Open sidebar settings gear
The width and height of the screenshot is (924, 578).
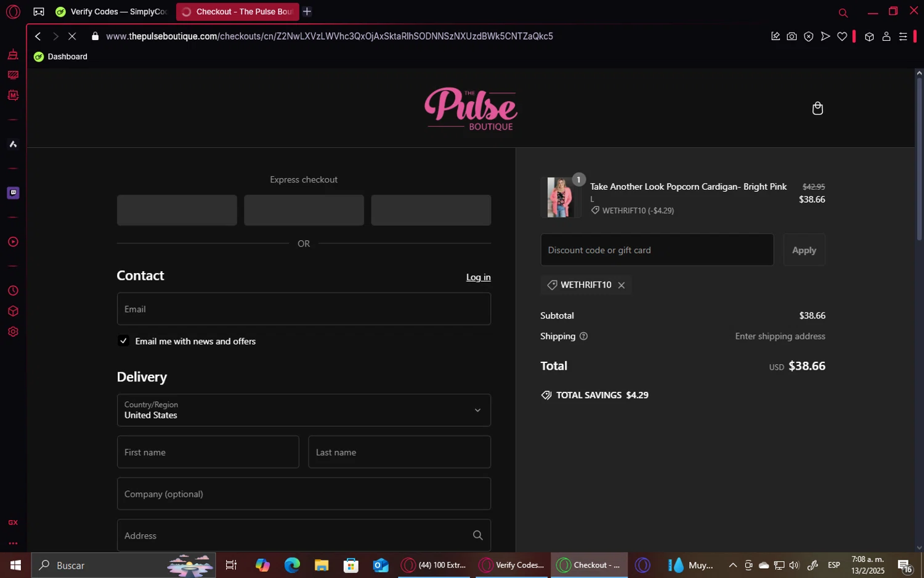pos(13,332)
